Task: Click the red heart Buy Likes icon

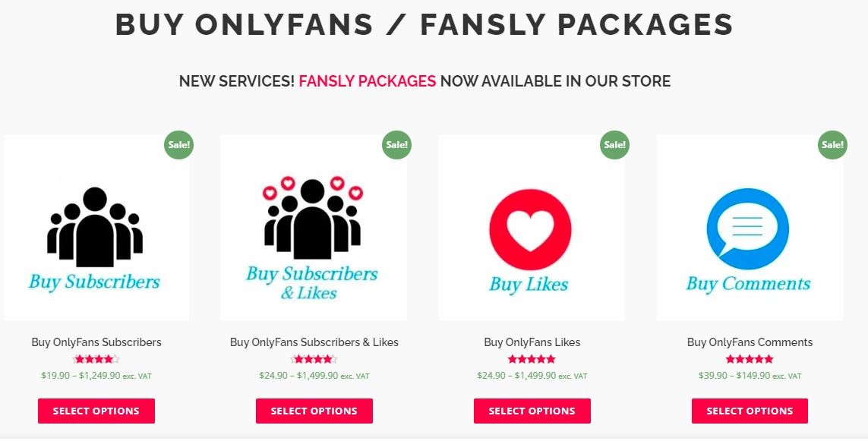Action: click(530, 231)
